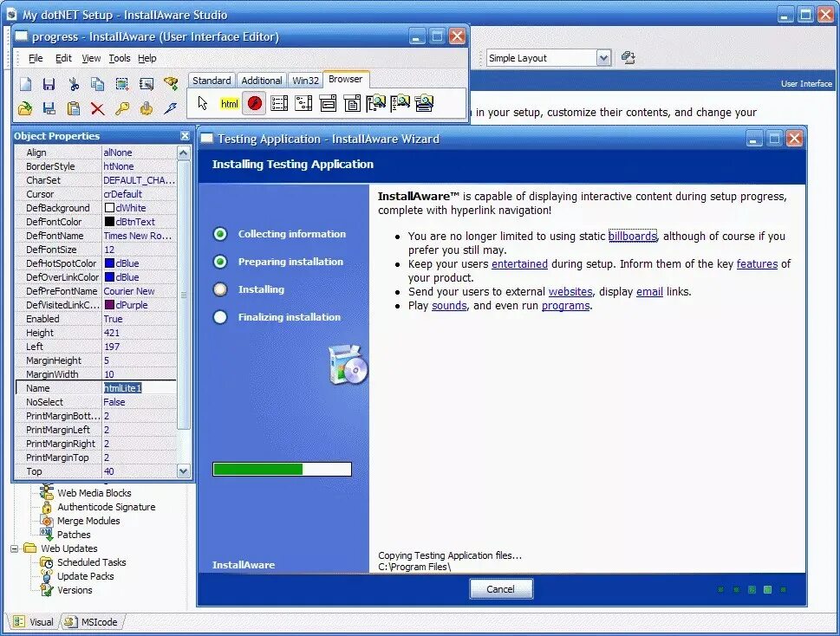Click the dotted selection frame icon

coord(121,84)
